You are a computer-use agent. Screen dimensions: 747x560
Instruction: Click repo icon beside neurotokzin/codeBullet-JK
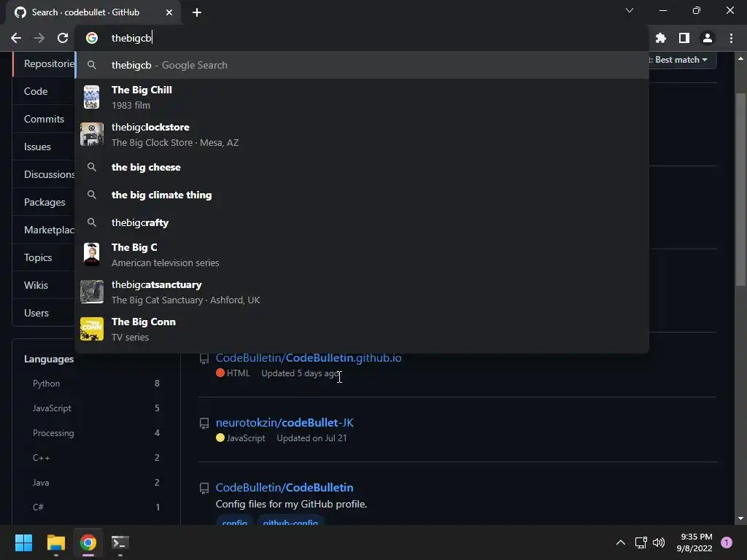pyautogui.click(x=204, y=423)
